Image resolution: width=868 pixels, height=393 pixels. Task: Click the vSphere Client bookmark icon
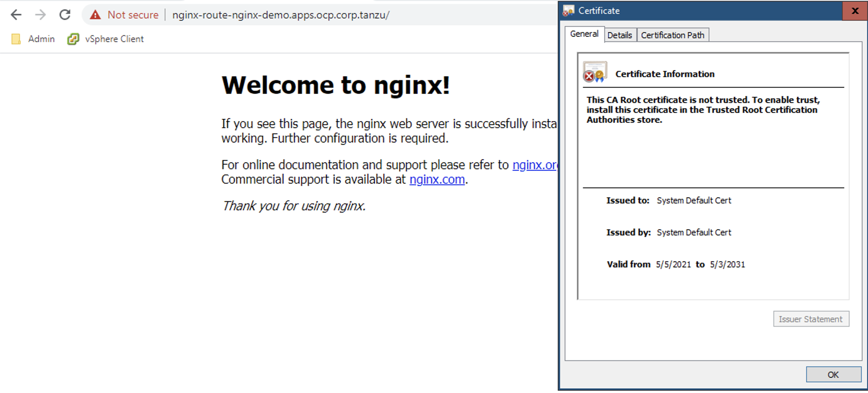[73, 39]
